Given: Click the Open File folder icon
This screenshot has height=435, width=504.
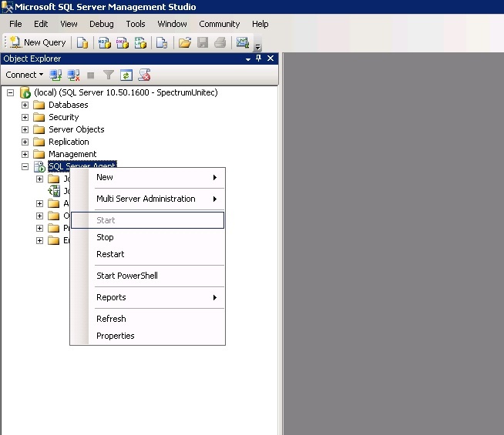Looking at the screenshot, I should coord(185,42).
